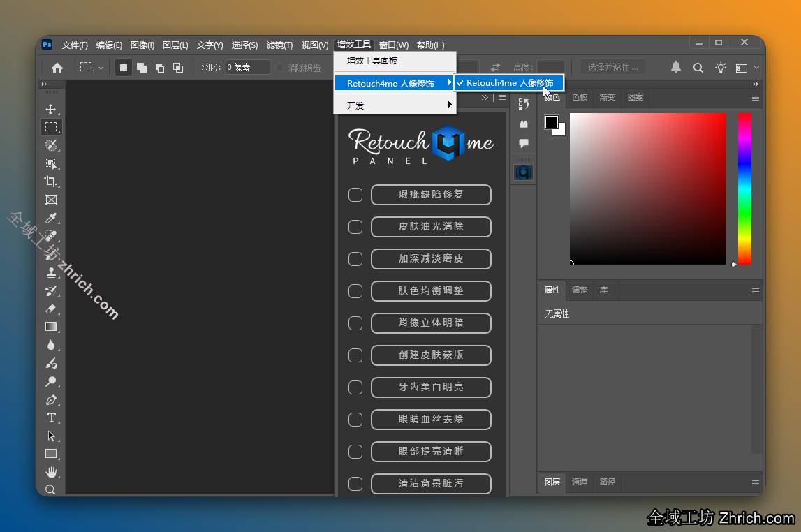The height and width of the screenshot is (532, 801).
Task: Open the 文件(F) menu
Action: coord(75,45)
